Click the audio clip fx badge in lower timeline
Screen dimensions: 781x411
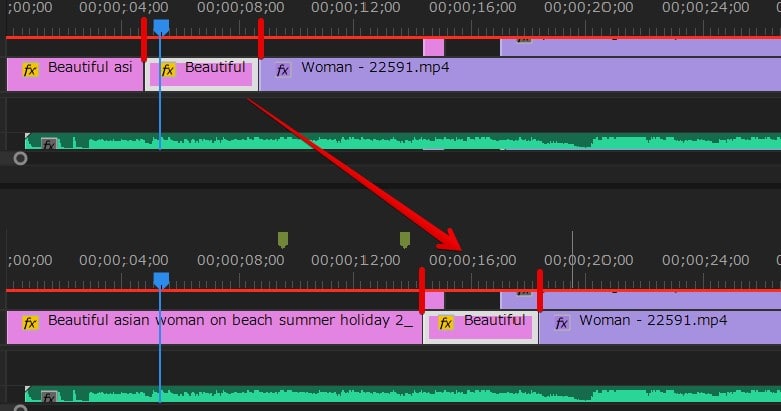(x=49, y=397)
